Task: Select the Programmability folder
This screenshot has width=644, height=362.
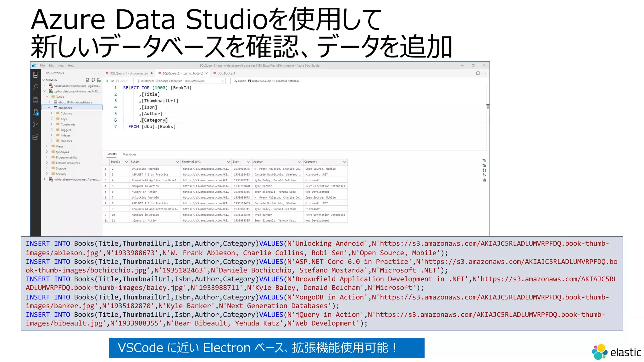Action: (66, 157)
